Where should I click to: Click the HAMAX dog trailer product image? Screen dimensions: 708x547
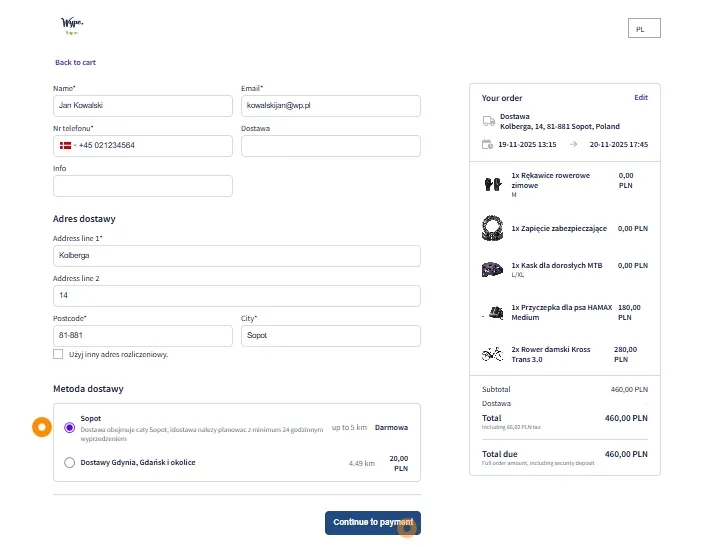[493, 312]
